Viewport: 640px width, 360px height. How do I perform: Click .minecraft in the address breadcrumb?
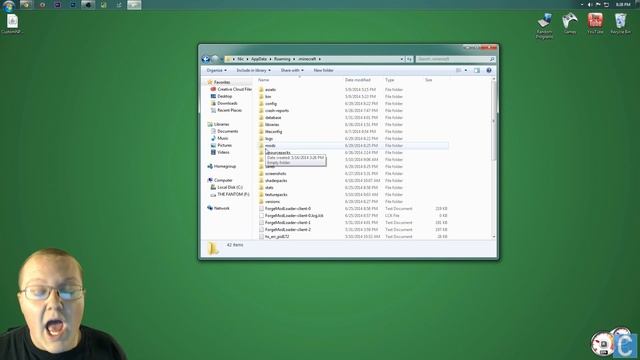coord(307,59)
